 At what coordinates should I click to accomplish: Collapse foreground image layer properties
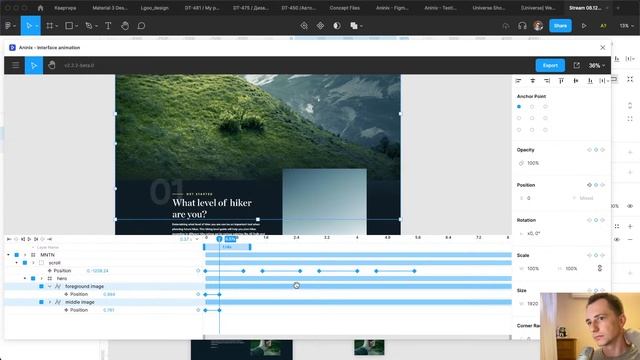(50, 286)
